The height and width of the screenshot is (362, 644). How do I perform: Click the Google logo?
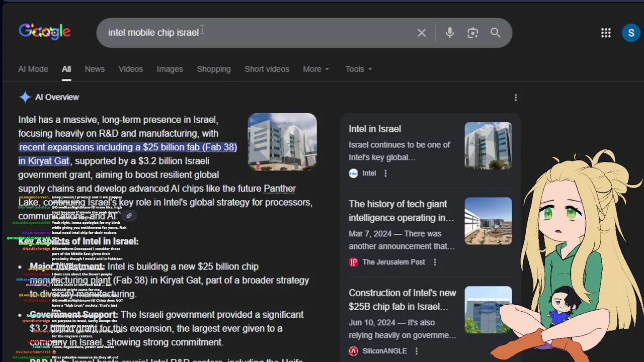pos(44,32)
